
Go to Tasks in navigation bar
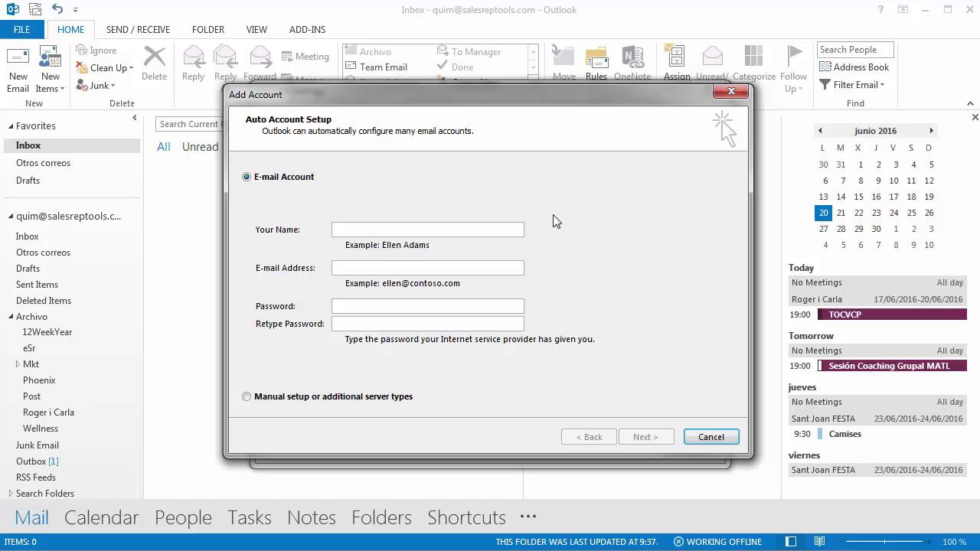coord(250,517)
